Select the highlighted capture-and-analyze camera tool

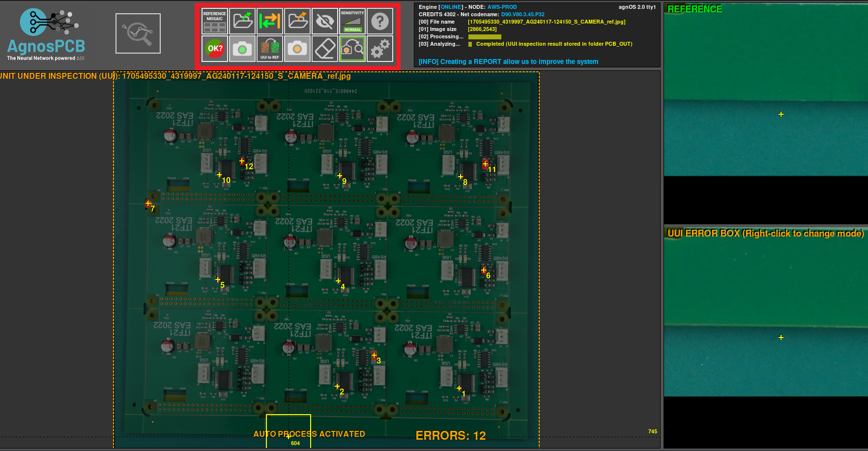tap(352, 49)
